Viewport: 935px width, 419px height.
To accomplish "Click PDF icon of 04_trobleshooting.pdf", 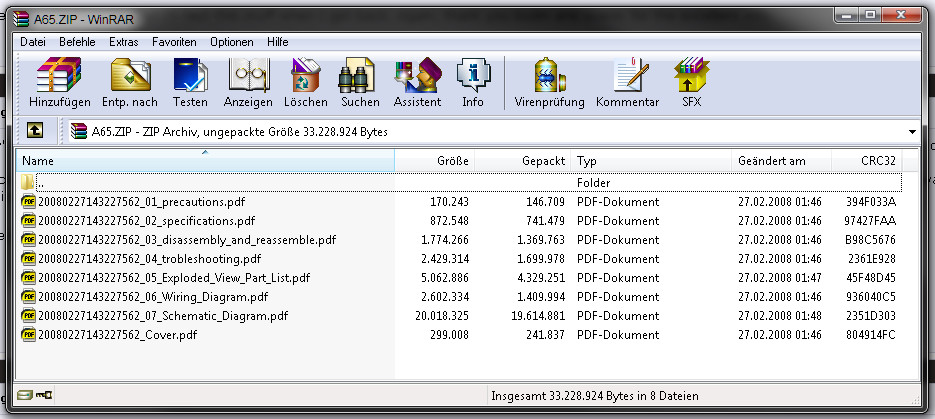I will point(29,259).
